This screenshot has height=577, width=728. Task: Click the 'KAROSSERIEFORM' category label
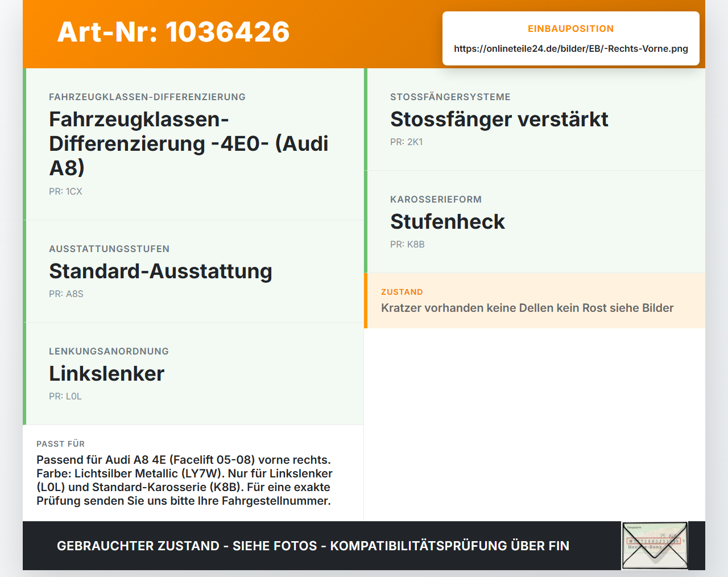pyautogui.click(x=436, y=199)
